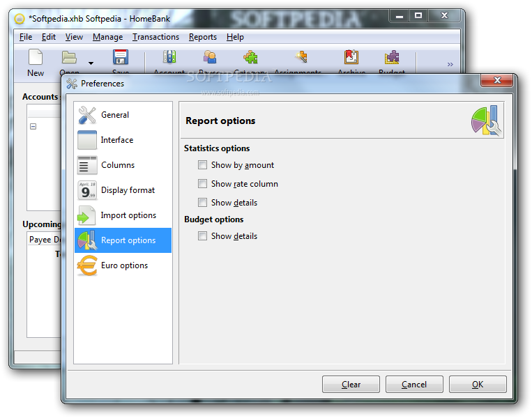The image size is (532, 418).
Task: Click the Cancel button
Action: [414, 384]
